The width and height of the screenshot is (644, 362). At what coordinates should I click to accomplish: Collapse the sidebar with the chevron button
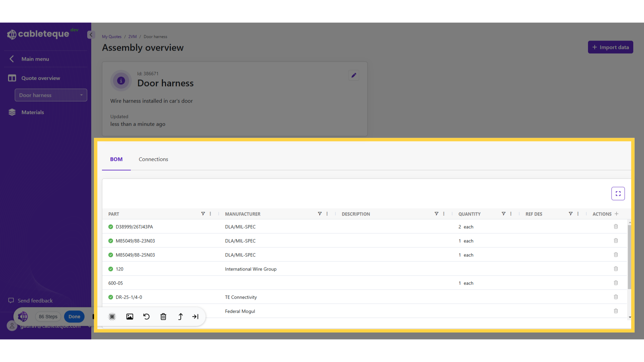(91, 35)
